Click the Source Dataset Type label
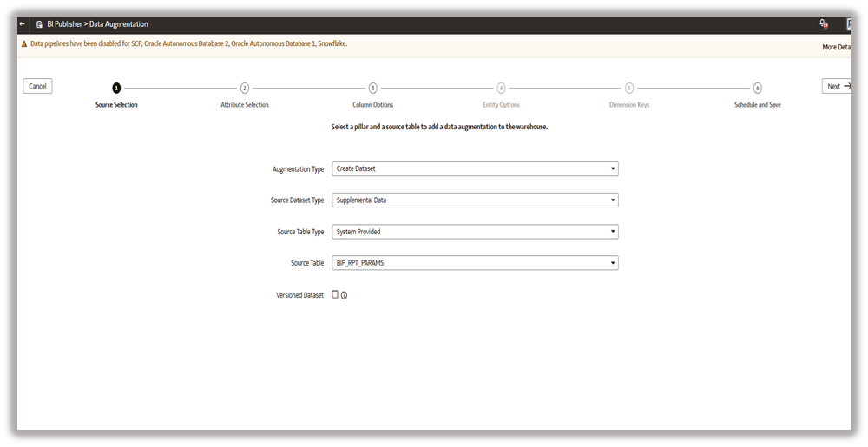This screenshot has height=447, width=868. point(297,200)
